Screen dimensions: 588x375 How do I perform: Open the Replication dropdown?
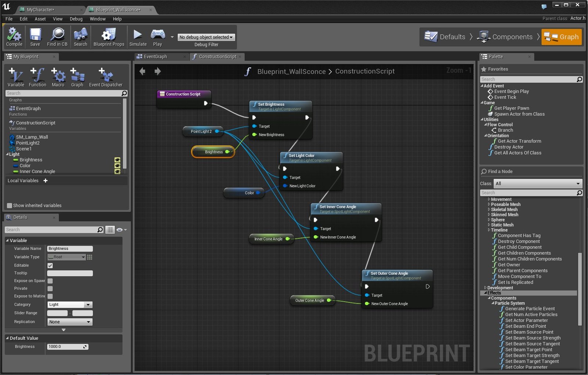(70, 322)
